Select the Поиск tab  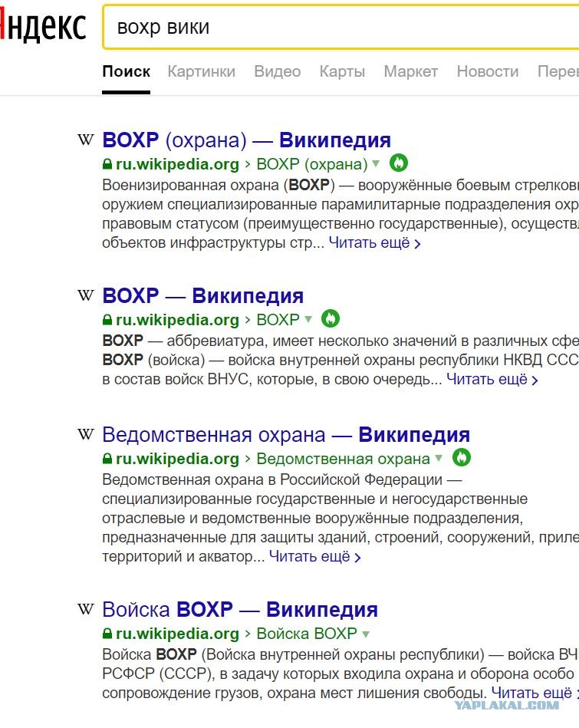(126, 71)
